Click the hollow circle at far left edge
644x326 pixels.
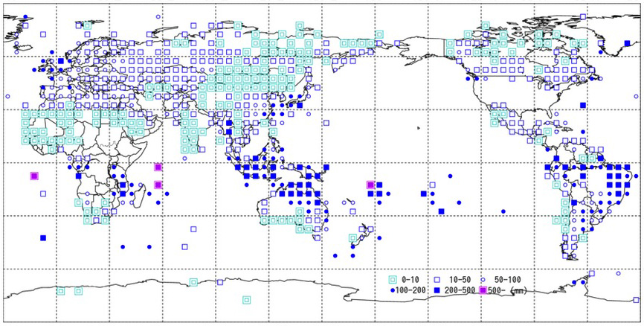(7, 96)
